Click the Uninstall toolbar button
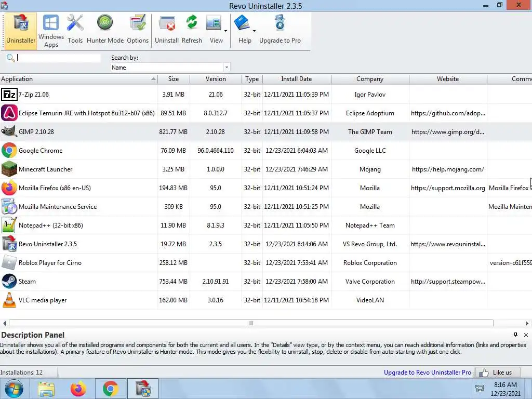532x399 pixels. 167,31
